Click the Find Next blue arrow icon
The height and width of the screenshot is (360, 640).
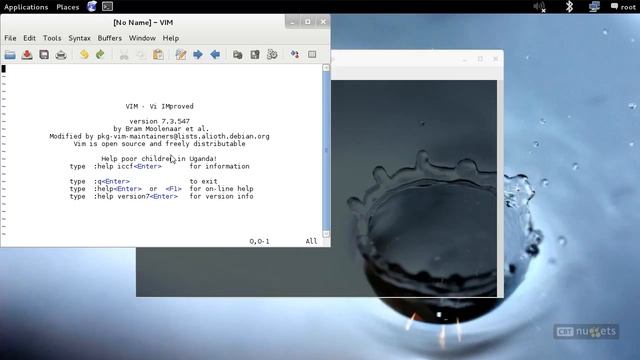[198, 54]
